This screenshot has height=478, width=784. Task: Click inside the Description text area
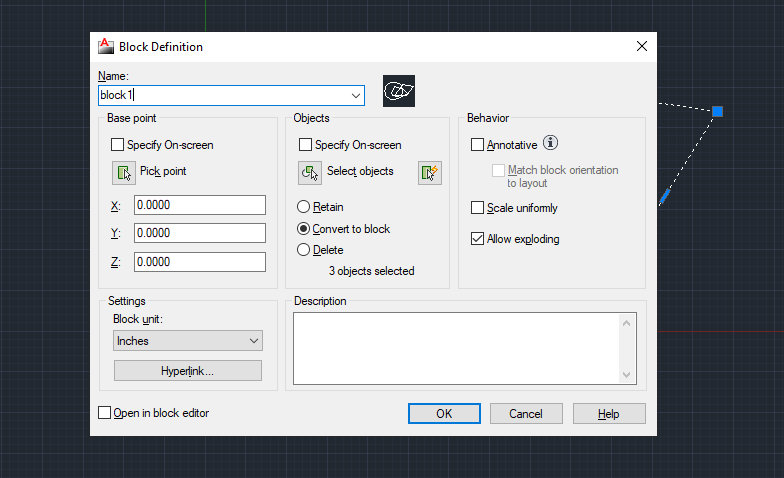pyautogui.click(x=455, y=348)
